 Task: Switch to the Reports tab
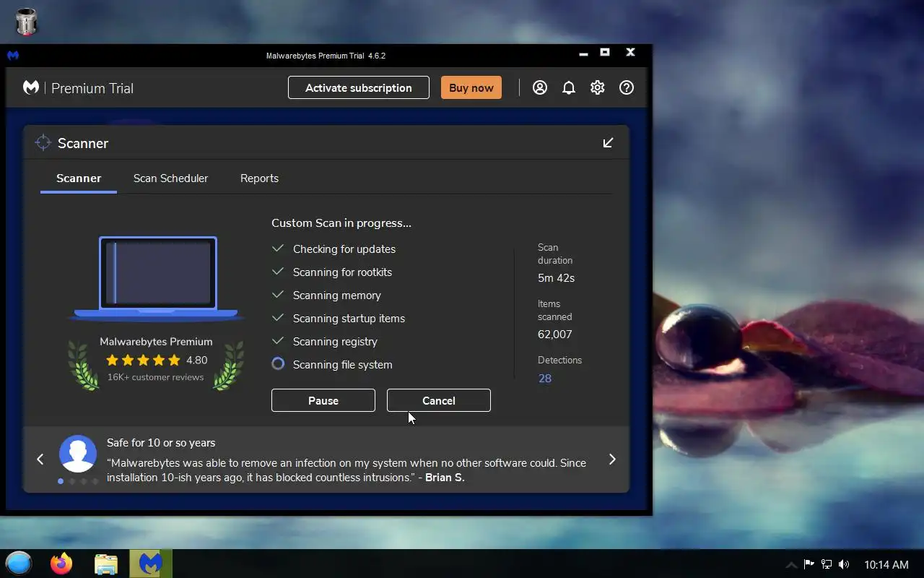pyautogui.click(x=259, y=178)
